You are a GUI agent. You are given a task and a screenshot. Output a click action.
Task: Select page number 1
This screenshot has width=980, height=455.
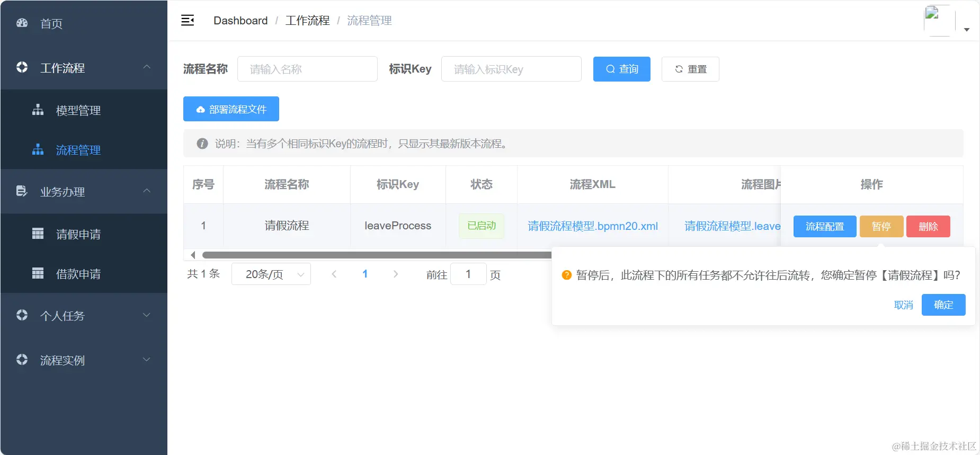[365, 274]
